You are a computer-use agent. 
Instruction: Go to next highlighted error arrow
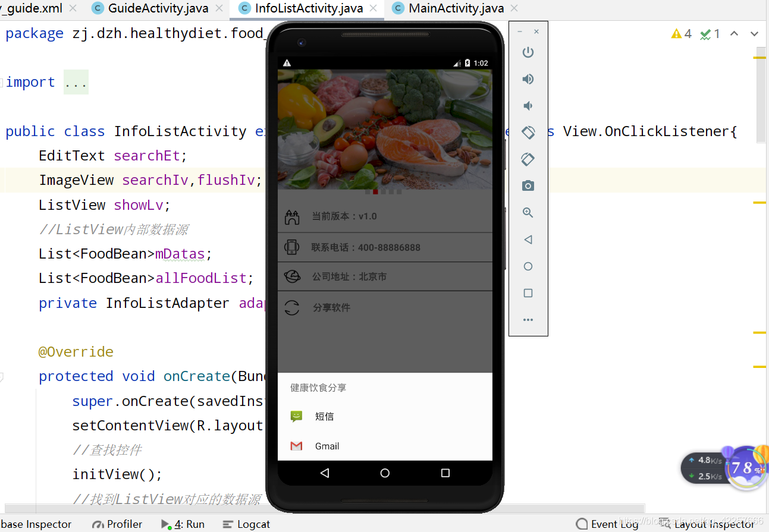click(754, 34)
